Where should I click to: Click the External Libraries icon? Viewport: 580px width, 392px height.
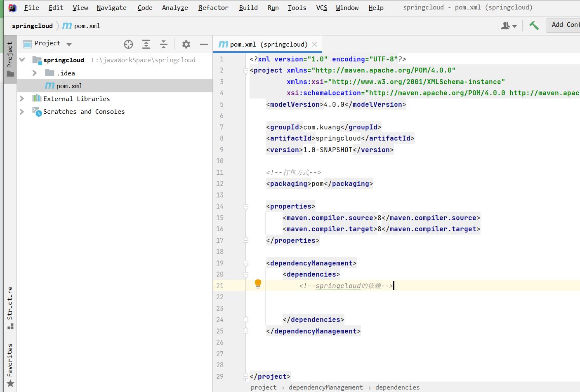(37, 99)
